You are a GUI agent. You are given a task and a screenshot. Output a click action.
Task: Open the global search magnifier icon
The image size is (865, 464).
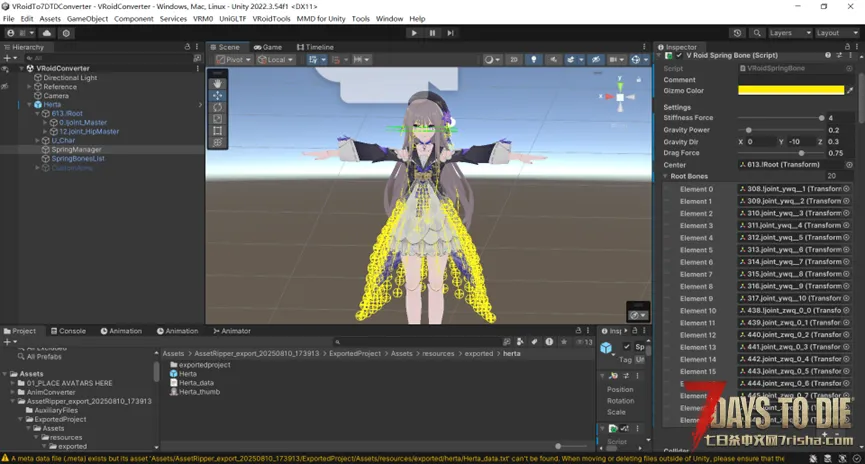[x=757, y=33]
